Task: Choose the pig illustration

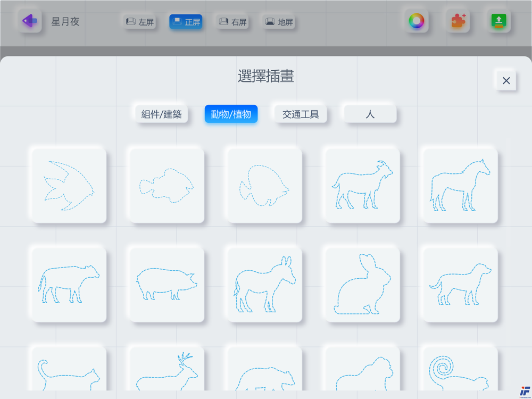Action: pos(167,285)
